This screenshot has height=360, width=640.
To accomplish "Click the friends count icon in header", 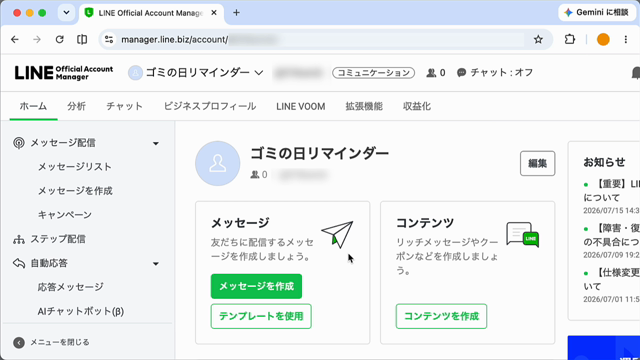I will point(431,73).
